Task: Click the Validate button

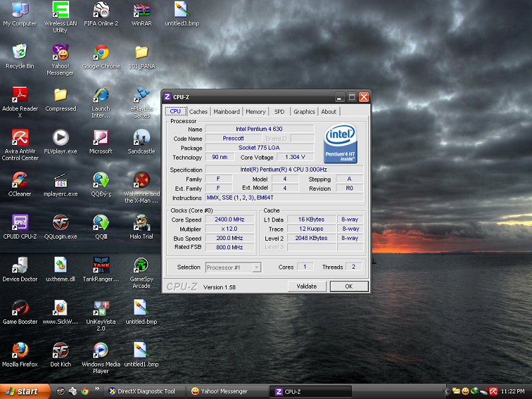Action: 307,286
